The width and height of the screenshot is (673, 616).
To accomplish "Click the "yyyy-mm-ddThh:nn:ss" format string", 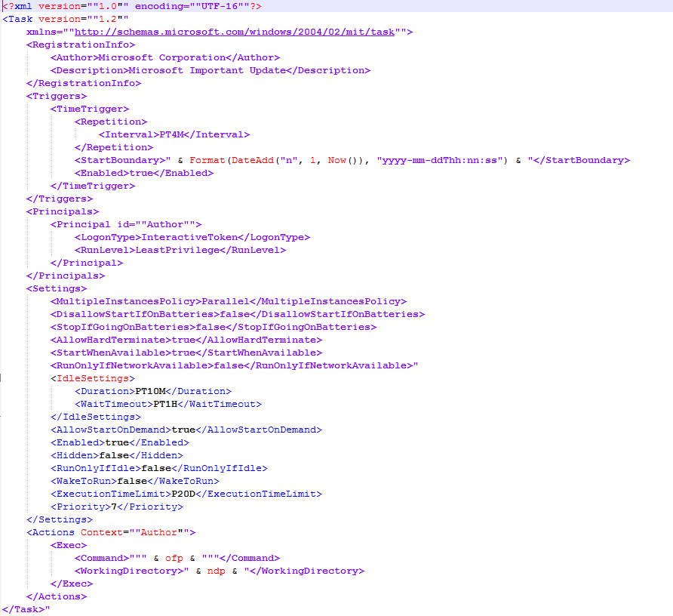I will coord(440,160).
